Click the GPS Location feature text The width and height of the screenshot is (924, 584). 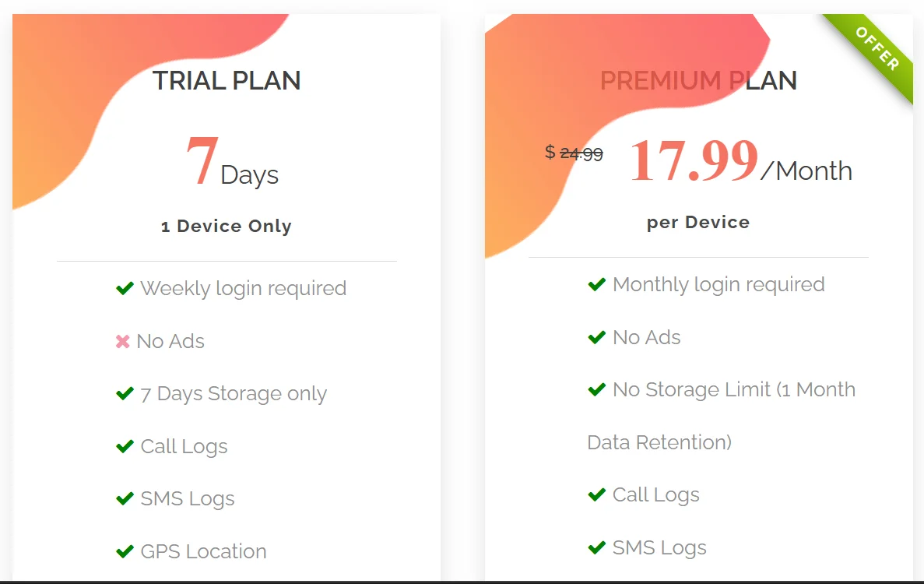(x=203, y=552)
